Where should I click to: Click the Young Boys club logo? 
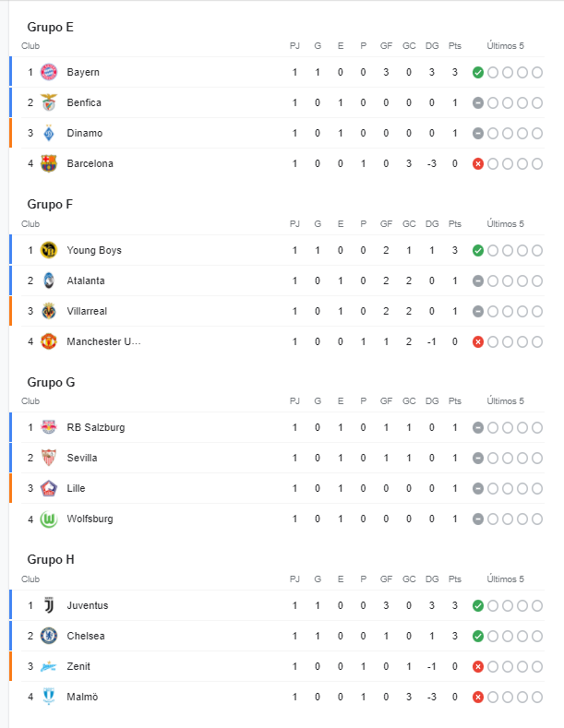click(49, 250)
